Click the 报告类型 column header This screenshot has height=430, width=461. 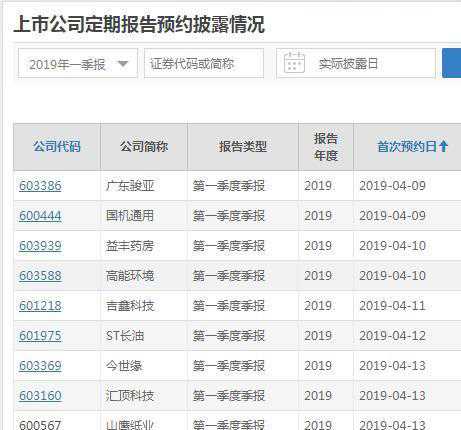pos(243,147)
